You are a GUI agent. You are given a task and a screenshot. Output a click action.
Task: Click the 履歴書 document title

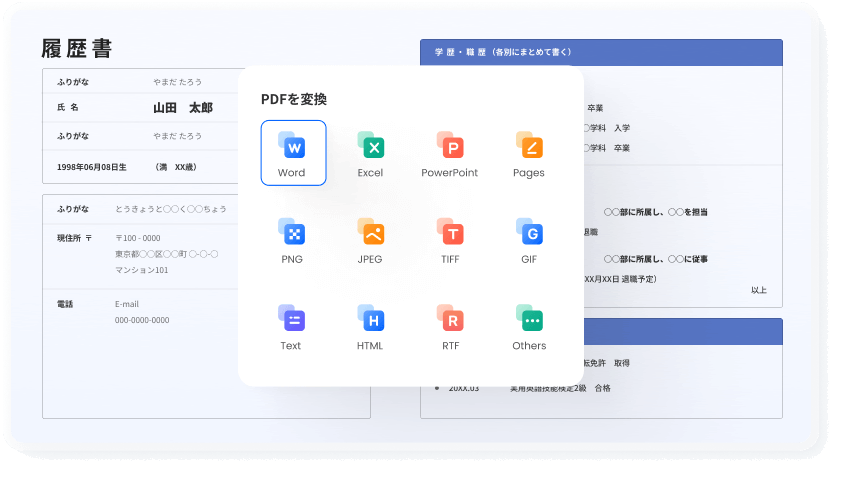(x=77, y=49)
